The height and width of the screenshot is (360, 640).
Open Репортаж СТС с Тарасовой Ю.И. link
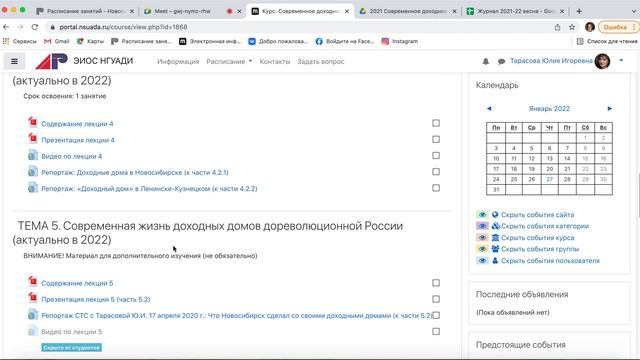pyautogui.click(x=236, y=316)
